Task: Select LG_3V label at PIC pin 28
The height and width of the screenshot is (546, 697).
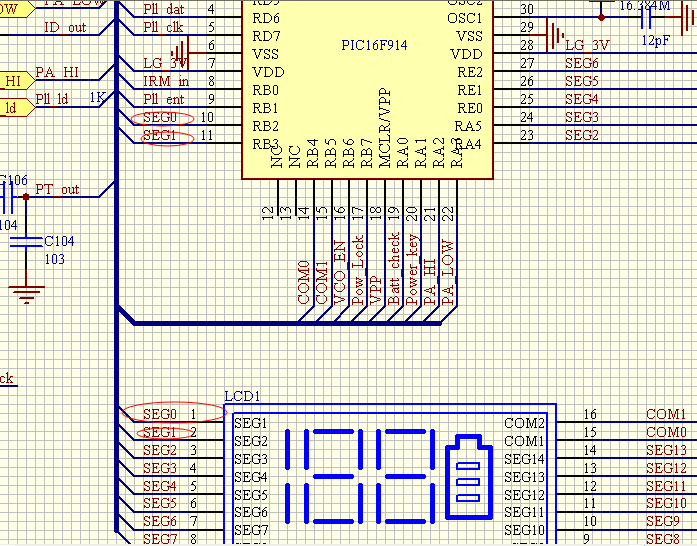Action: coord(587,45)
